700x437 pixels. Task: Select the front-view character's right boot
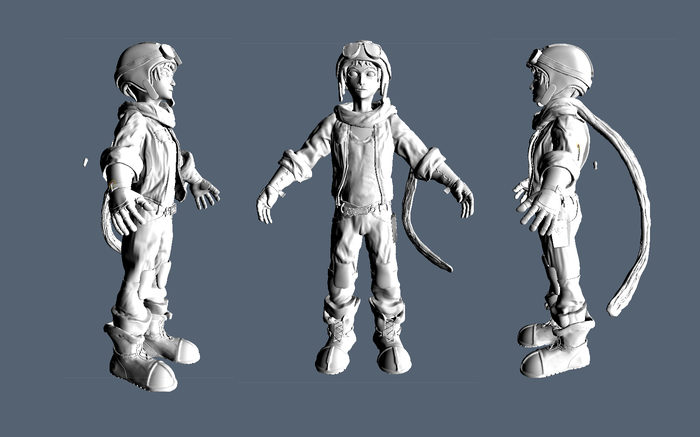coord(338,338)
